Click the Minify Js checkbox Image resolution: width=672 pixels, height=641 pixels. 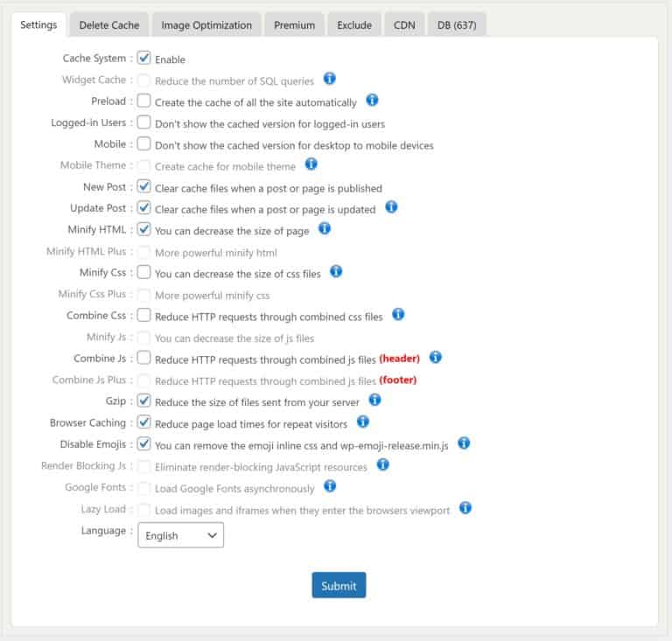point(144,337)
